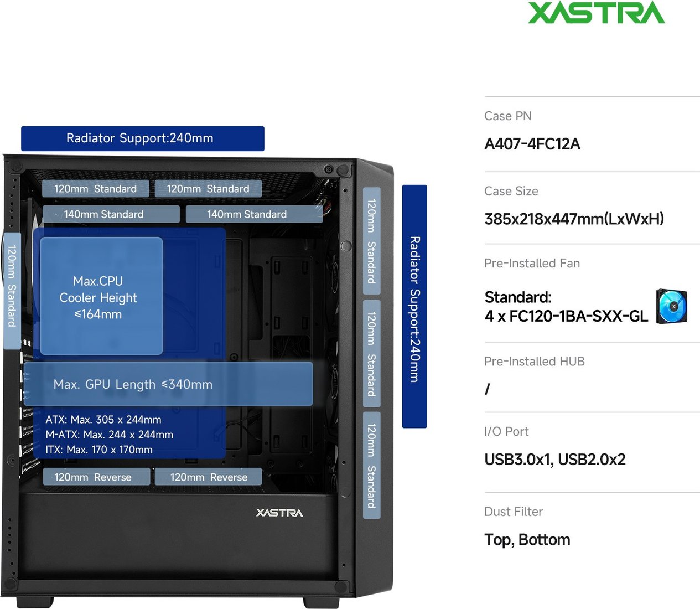700x609 pixels.
Task: Select the left top 120mm Standard label
Action: coord(96,189)
